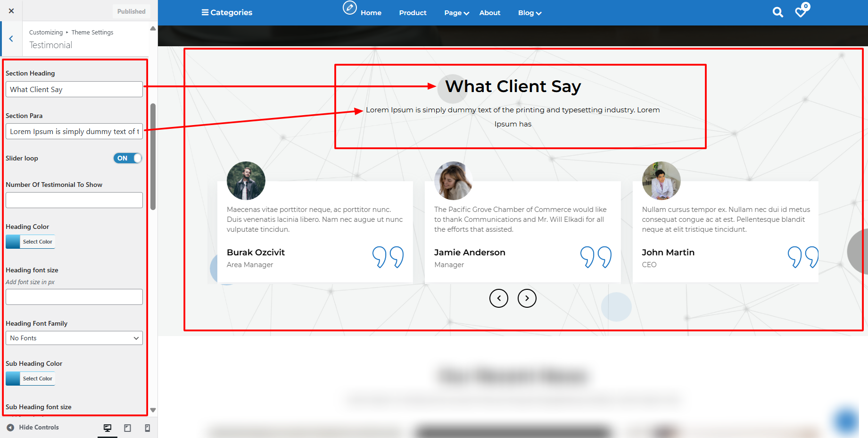
Task: Click the search magnifier icon in header
Action: click(777, 13)
